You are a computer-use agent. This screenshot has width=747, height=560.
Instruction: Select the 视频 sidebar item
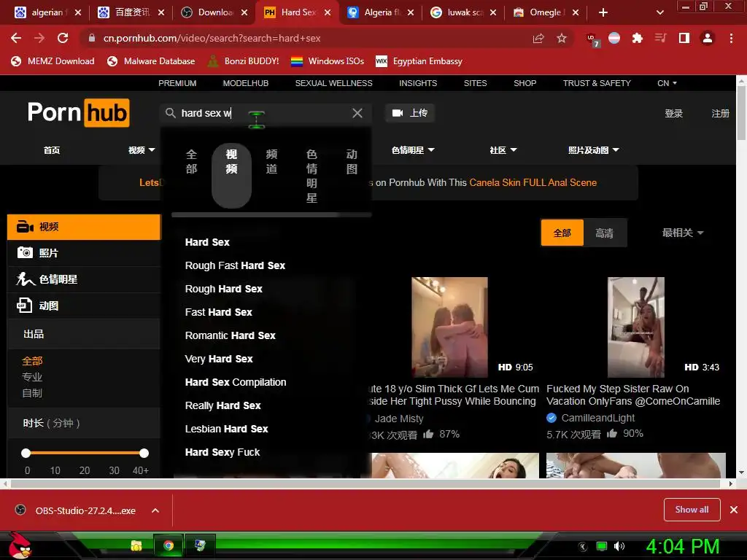point(85,227)
